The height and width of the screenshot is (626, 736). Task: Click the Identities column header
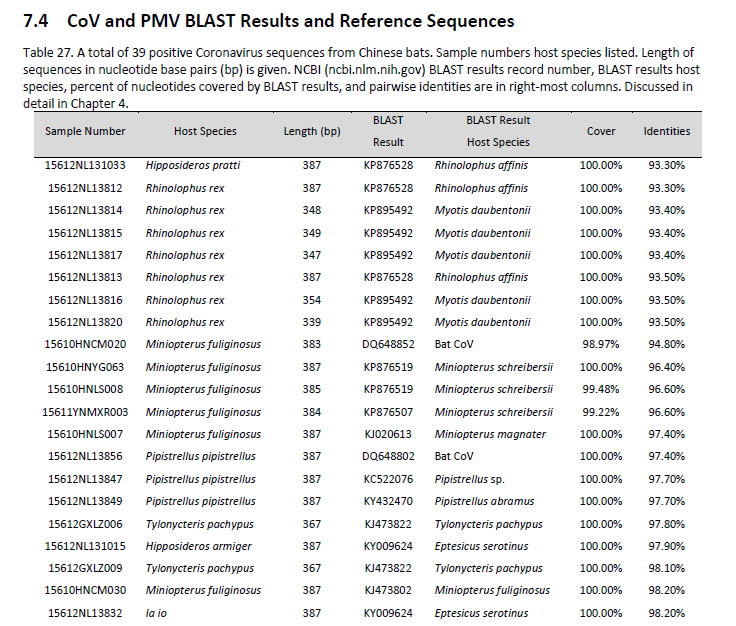(666, 131)
